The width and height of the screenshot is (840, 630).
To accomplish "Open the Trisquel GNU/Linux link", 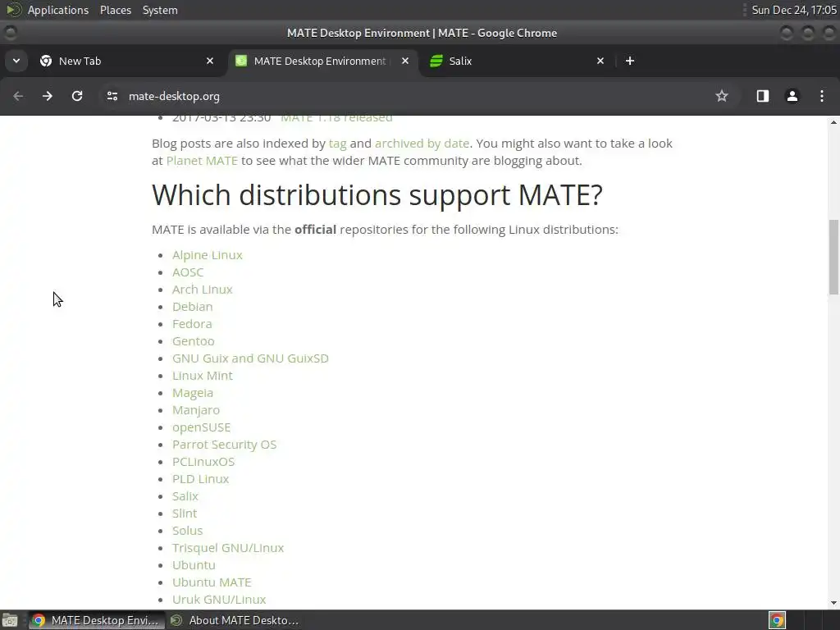I will pos(228,548).
